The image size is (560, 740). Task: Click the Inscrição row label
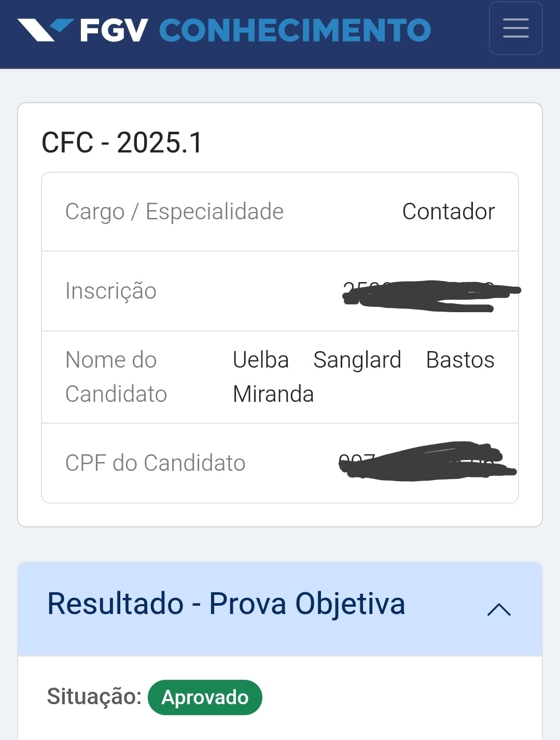[x=111, y=291]
